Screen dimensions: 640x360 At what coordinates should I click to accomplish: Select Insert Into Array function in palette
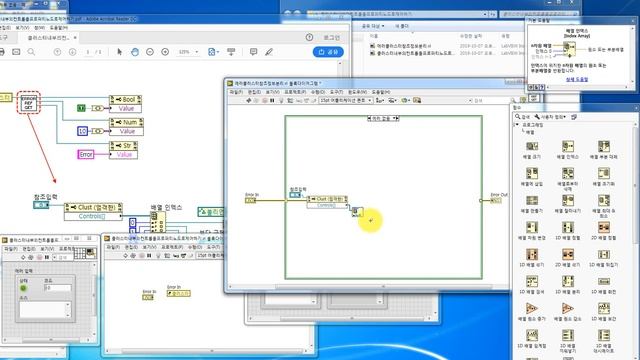(531, 173)
